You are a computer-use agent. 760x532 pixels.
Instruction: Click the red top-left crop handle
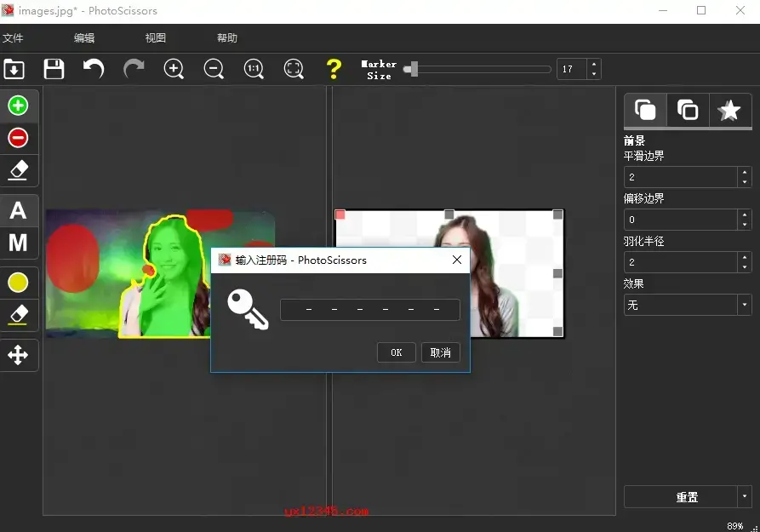tap(340, 215)
